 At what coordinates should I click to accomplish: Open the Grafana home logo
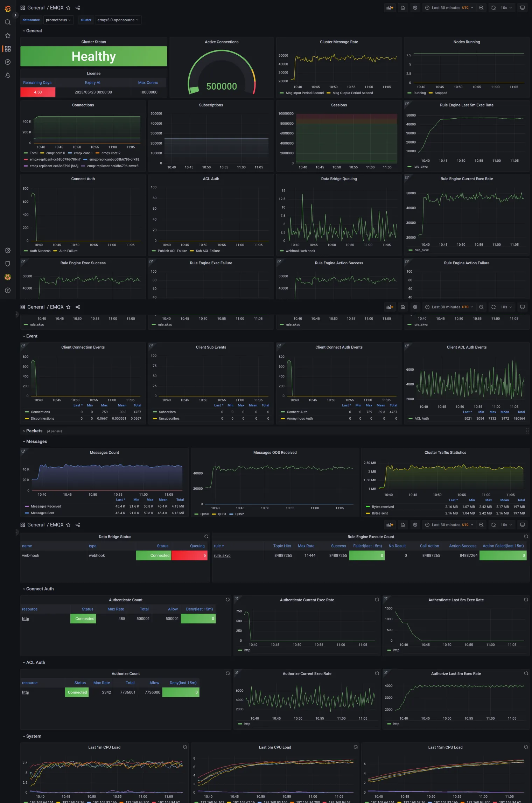point(8,8)
